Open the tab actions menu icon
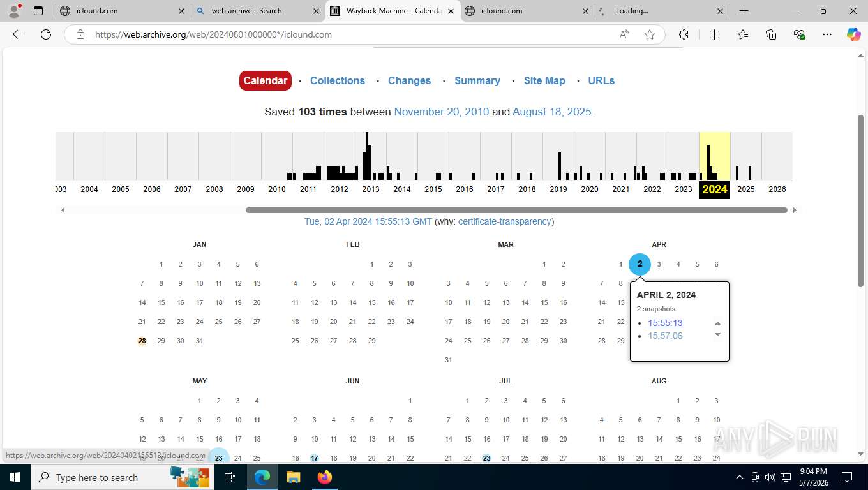868x490 pixels. point(38,11)
